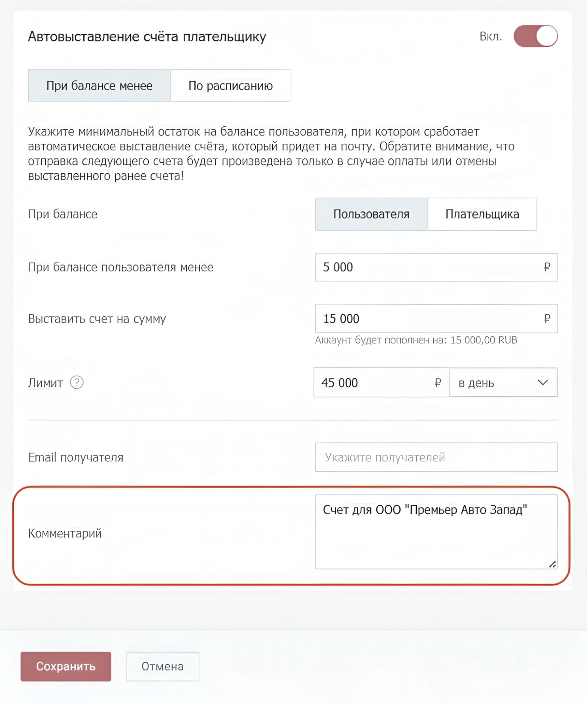This screenshot has width=588, height=704.
Task: Switch to По расписанию tab
Action: (x=230, y=86)
